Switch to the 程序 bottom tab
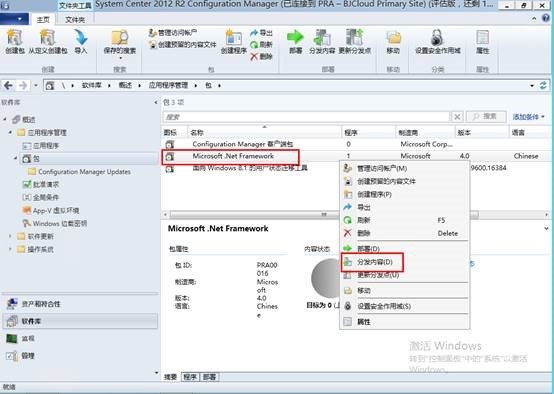The image size is (554, 394). (x=190, y=377)
